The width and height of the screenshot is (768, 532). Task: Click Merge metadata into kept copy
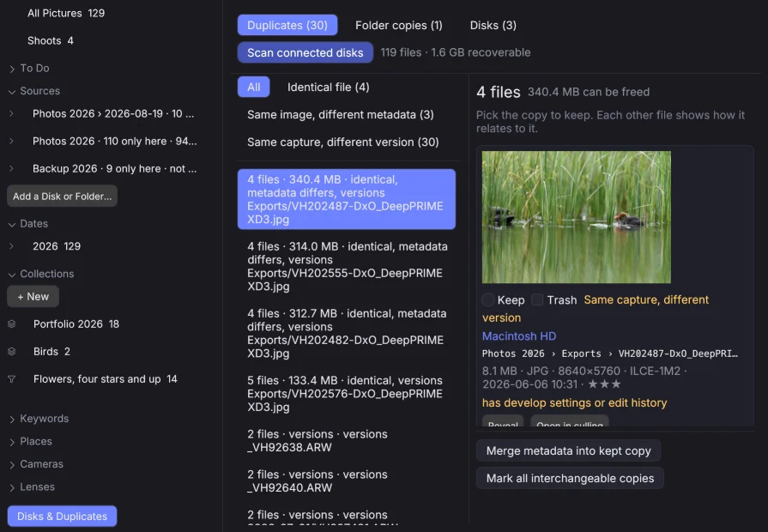click(569, 450)
